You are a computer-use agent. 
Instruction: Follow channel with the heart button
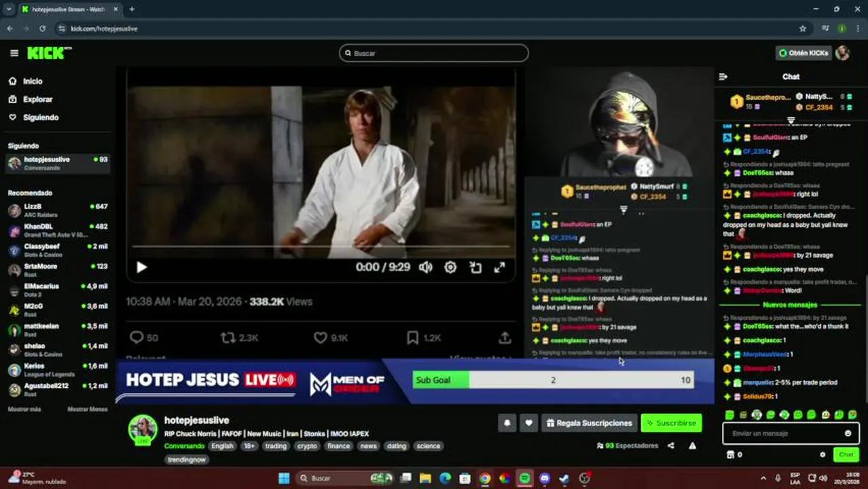click(528, 423)
